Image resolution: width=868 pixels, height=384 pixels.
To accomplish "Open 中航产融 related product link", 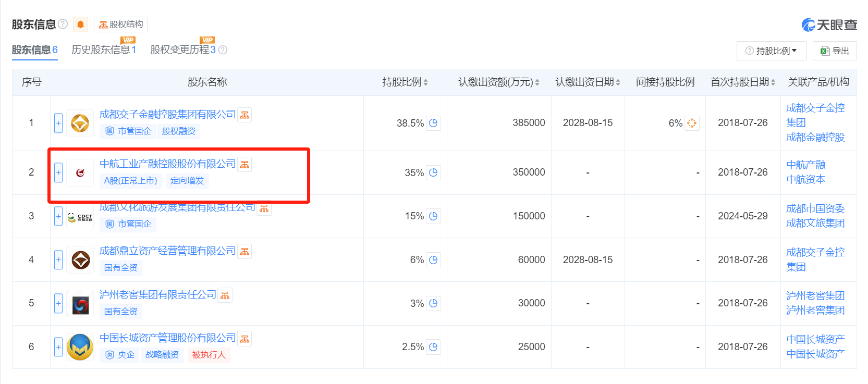I will [806, 165].
